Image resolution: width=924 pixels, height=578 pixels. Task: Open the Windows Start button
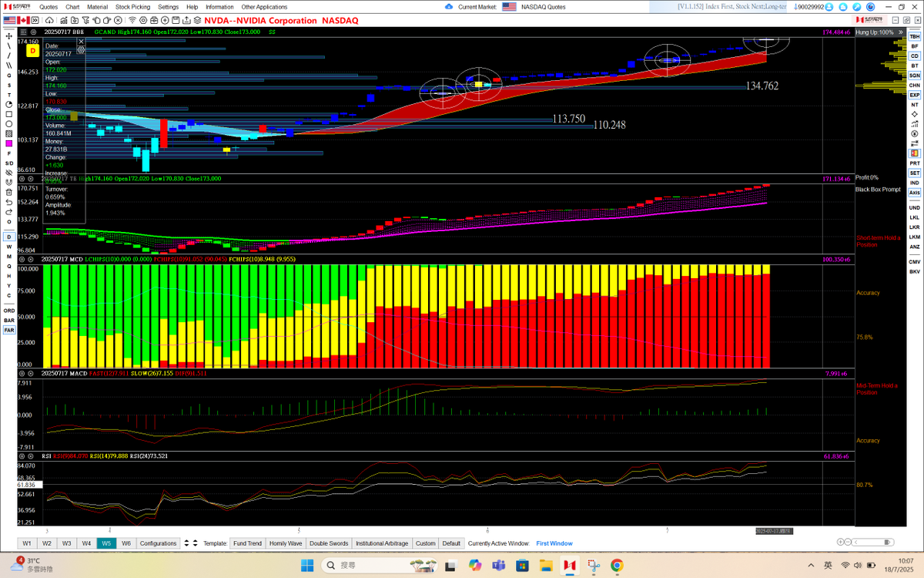pos(306,565)
